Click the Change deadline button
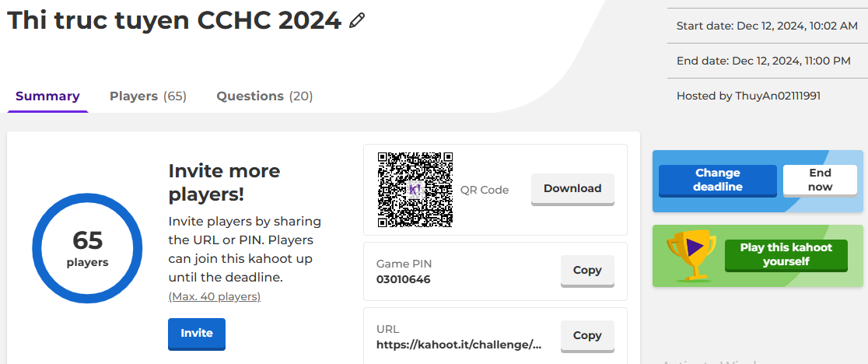 click(718, 180)
